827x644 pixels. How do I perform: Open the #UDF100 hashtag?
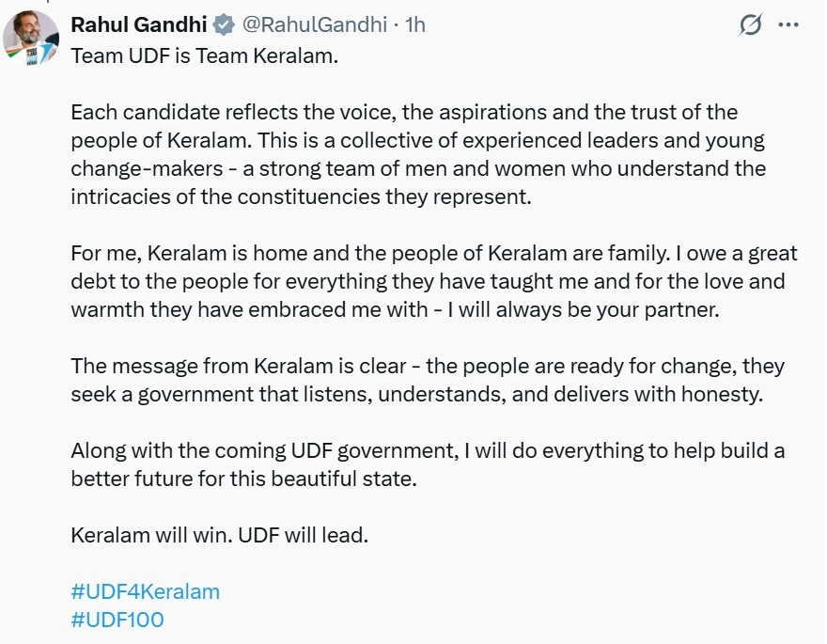point(117,620)
